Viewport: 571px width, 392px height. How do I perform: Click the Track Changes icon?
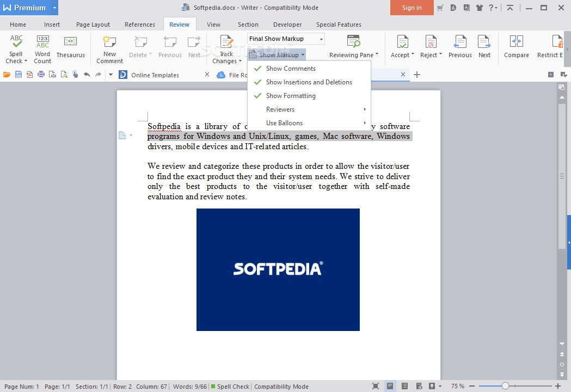226,42
